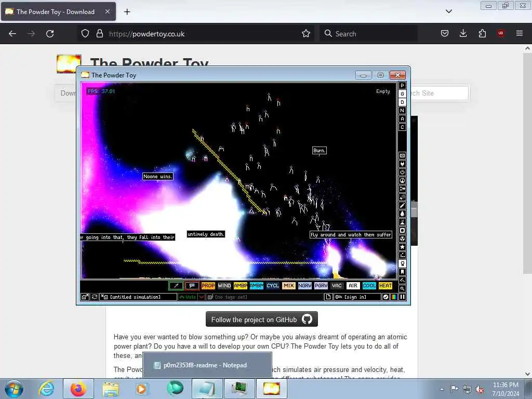Open the Liquids droplet icon
532x399 pixels.
pyautogui.click(x=402, y=214)
